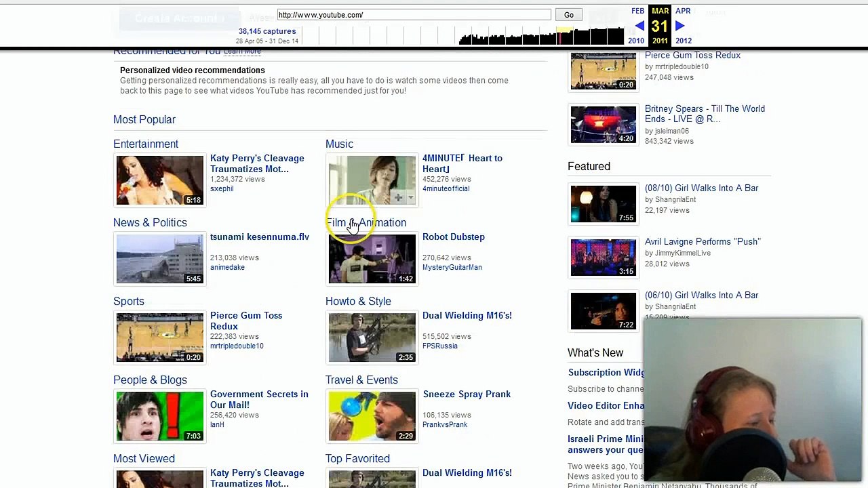Image resolution: width=868 pixels, height=488 pixels.
Task: Visit IanH channel link
Action: [217, 424]
